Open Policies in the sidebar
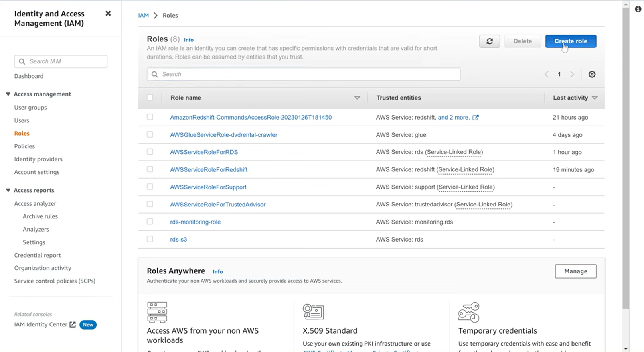644x352 pixels. tap(24, 146)
